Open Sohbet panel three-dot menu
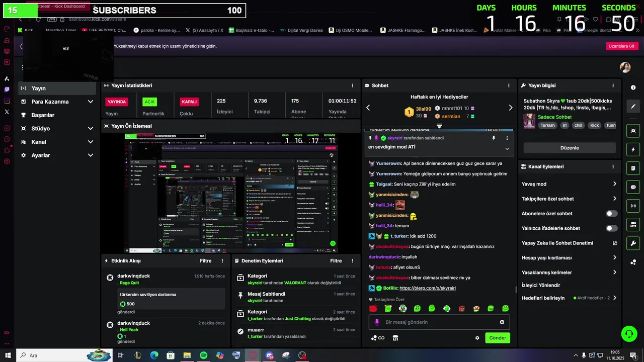Viewport: 644px width, 362px height. pos(509,85)
